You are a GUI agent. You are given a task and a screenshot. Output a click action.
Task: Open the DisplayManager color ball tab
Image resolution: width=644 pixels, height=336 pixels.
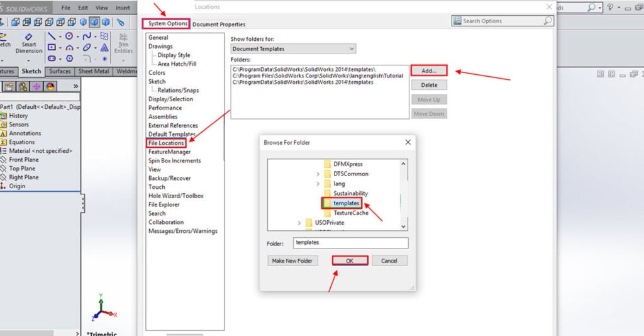(x=50, y=86)
